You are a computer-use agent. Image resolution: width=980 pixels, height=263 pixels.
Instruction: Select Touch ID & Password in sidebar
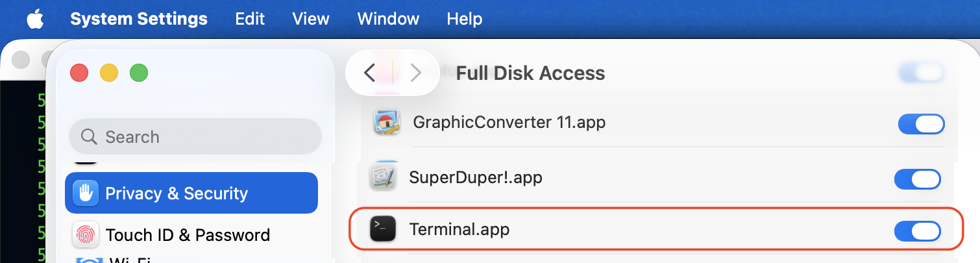pyautogui.click(x=188, y=234)
